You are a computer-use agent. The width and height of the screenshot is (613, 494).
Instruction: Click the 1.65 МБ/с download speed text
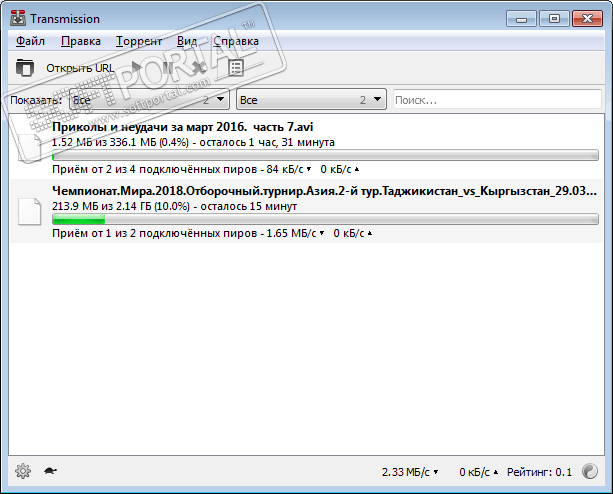tap(291, 233)
